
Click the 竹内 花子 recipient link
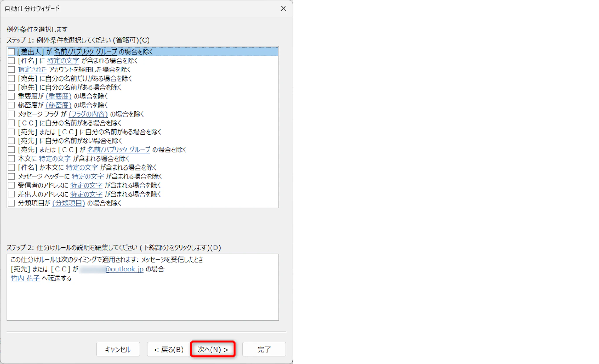25,278
